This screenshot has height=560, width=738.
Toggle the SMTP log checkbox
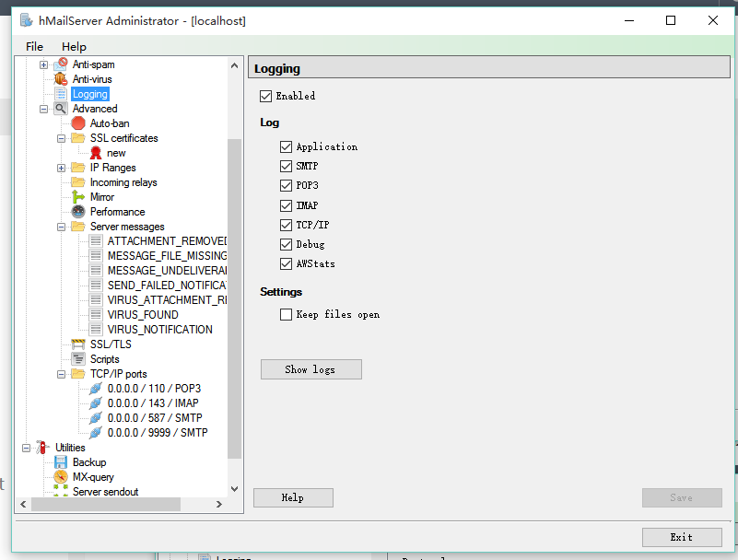286,166
